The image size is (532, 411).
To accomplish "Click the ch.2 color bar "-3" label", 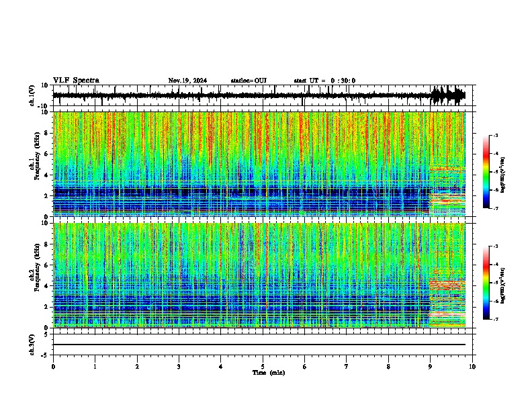I will [x=495, y=246].
